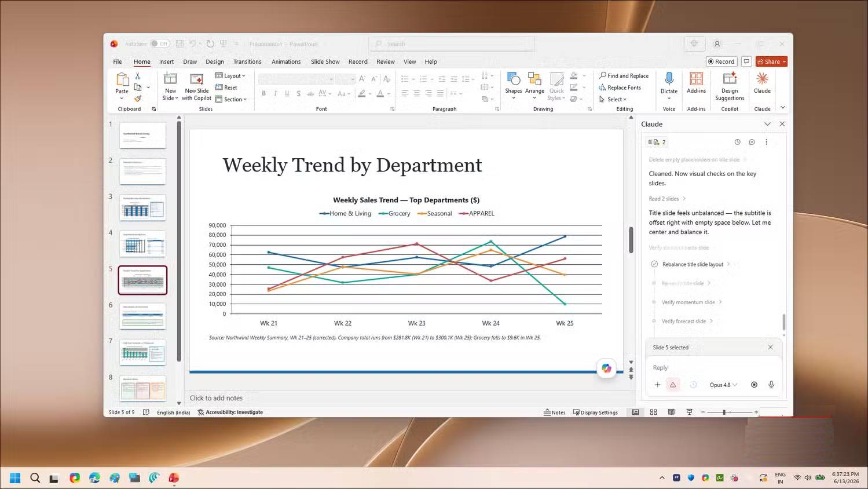868x489 pixels.
Task: Click the zoom slider handle
Action: point(724,412)
